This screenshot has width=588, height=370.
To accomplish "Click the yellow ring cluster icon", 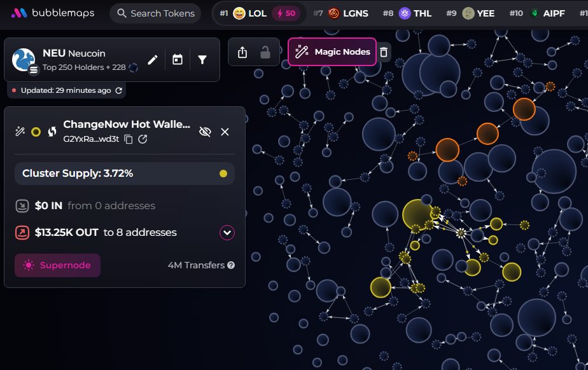I will [36, 132].
